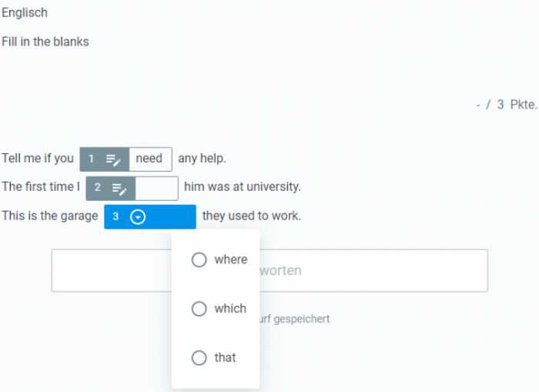
Task: Click the number 3 badge on blue dropdown
Action: [x=115, y=216]
